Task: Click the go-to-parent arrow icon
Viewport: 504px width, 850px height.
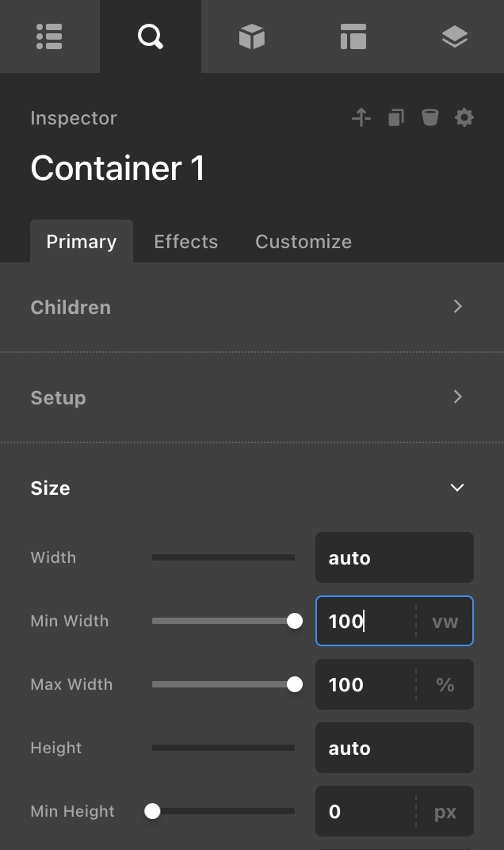Action: coord(361,118)
